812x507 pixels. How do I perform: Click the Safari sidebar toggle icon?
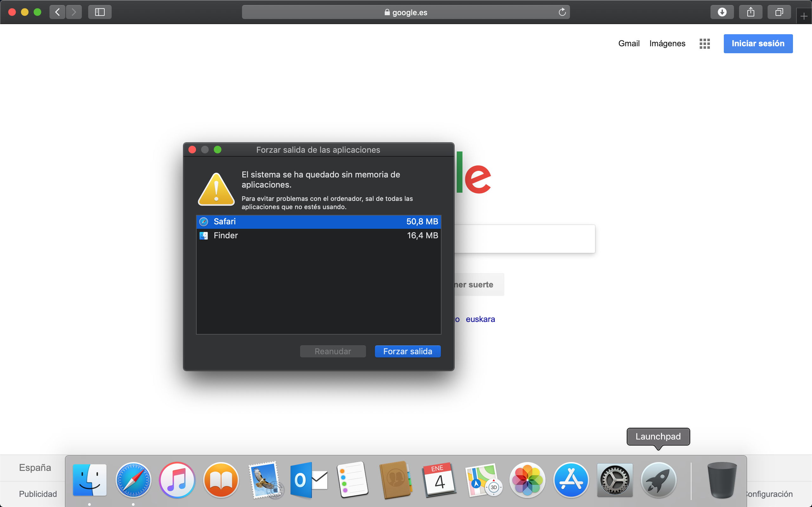100,12
